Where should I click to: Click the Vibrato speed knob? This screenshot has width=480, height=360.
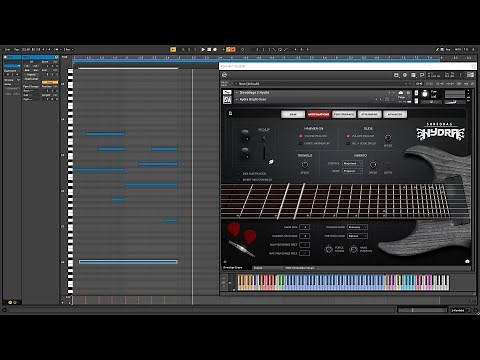pyautogui.click(x=373, y=165)
